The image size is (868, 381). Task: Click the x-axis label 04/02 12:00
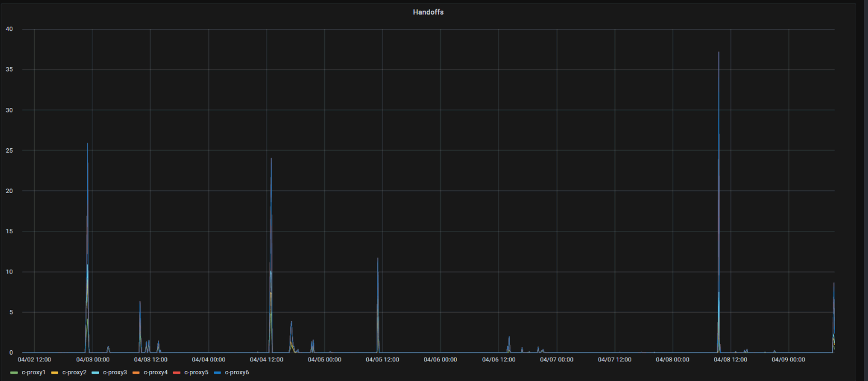pyautogui.click(x=35, y=360)
